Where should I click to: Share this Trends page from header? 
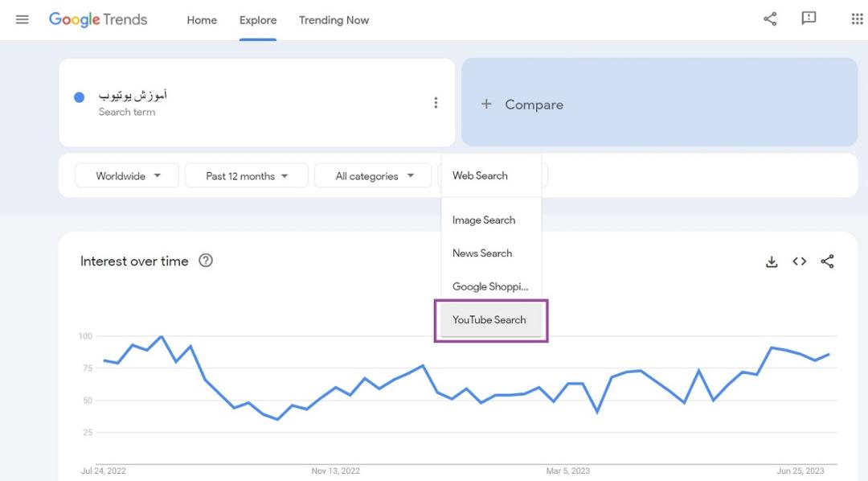click(x=770, y=18)
